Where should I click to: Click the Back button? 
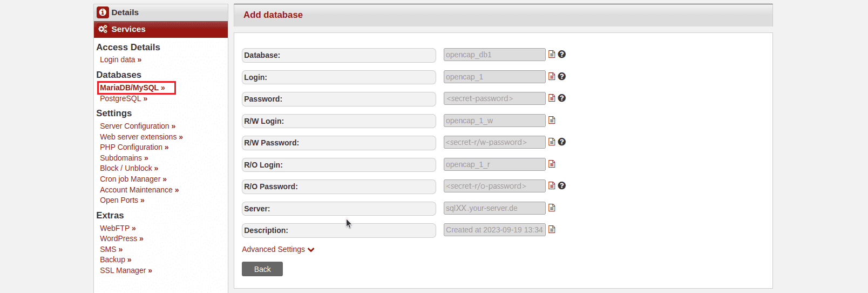(x=262, y=269)
